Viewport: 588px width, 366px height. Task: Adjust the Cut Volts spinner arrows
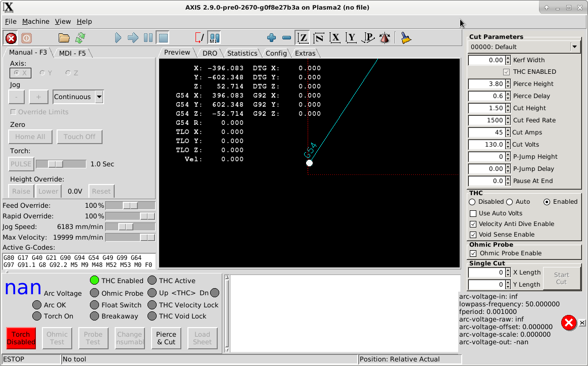point(508,145)
